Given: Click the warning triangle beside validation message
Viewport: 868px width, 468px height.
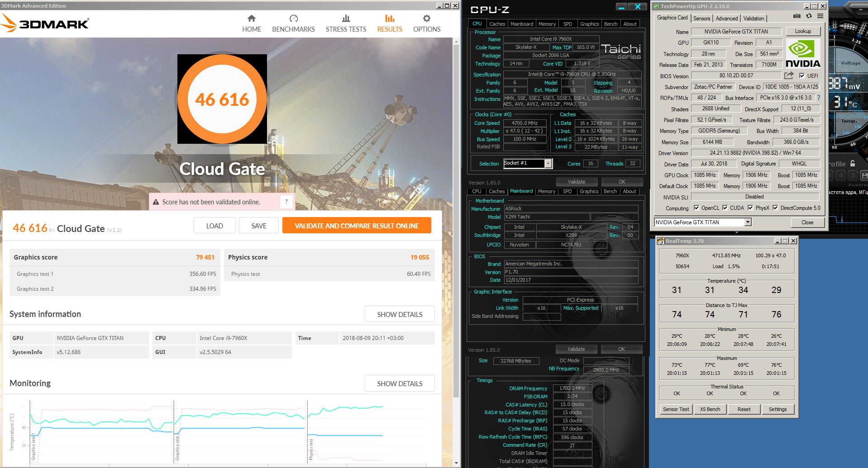Looking at the screenshot, I should click(156, 202).
